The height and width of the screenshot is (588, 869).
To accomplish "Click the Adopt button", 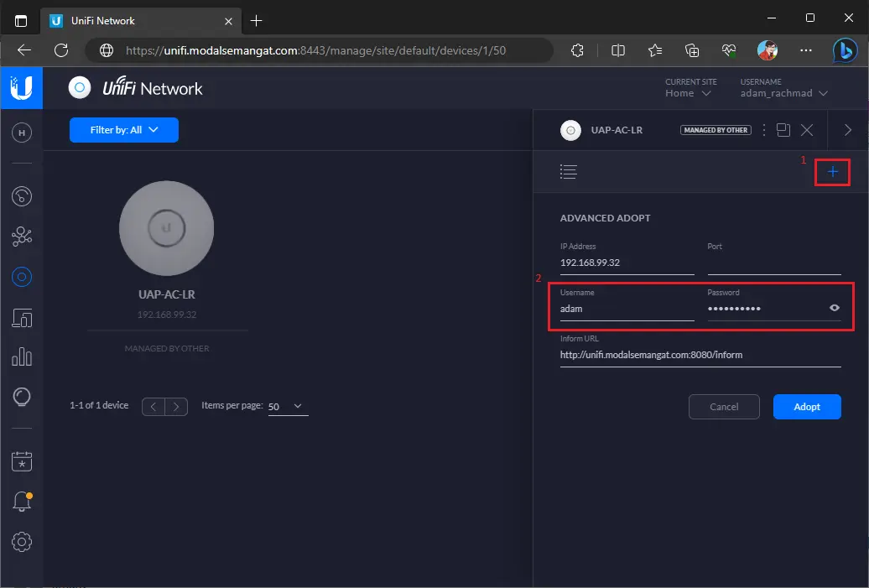I will point(807,407).
